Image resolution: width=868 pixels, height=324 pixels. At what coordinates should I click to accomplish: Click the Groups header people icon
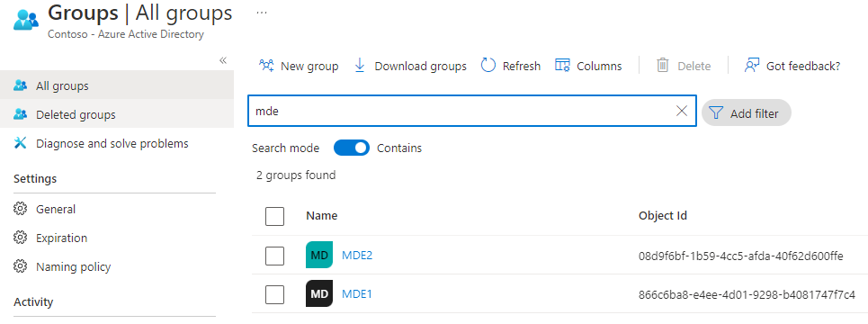tap(26, 19)
